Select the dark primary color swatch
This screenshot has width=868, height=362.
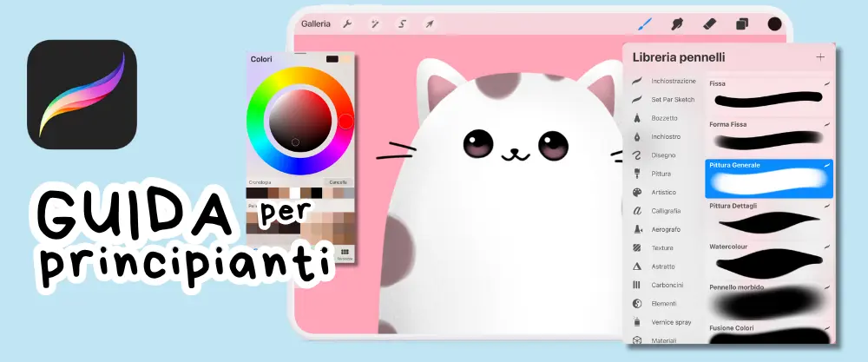click(332, 59)
